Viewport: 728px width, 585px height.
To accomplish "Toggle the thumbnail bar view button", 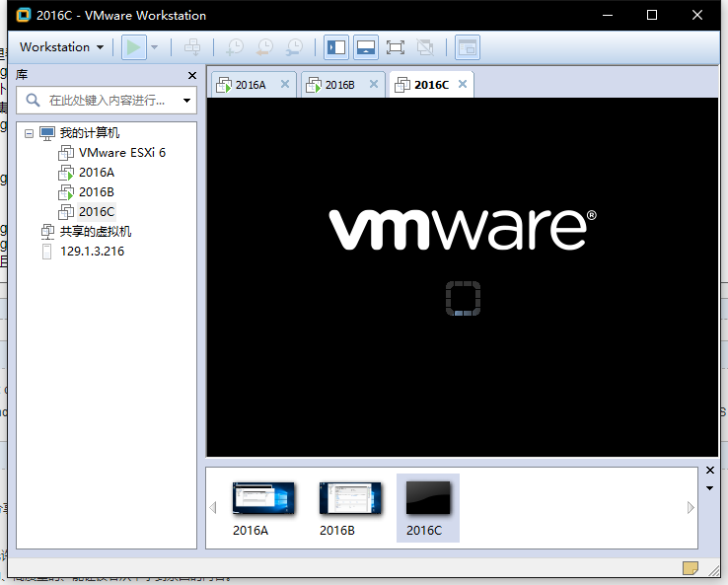I will 366,47.
